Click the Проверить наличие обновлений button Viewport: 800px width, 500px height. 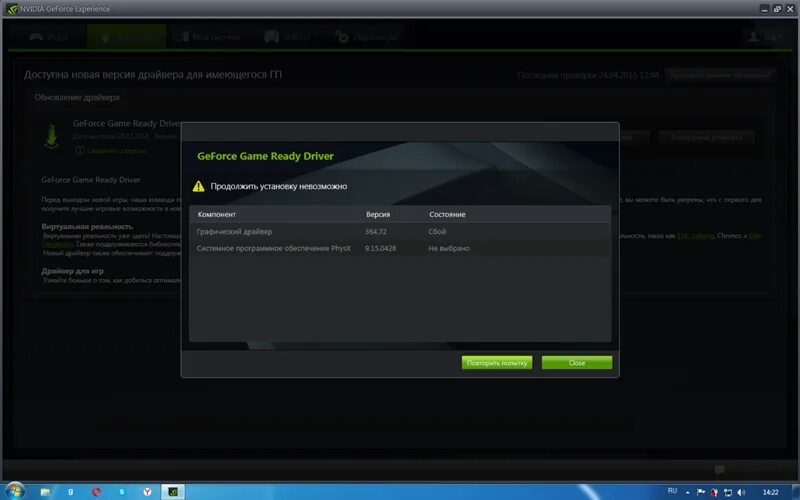click(719, 75)
